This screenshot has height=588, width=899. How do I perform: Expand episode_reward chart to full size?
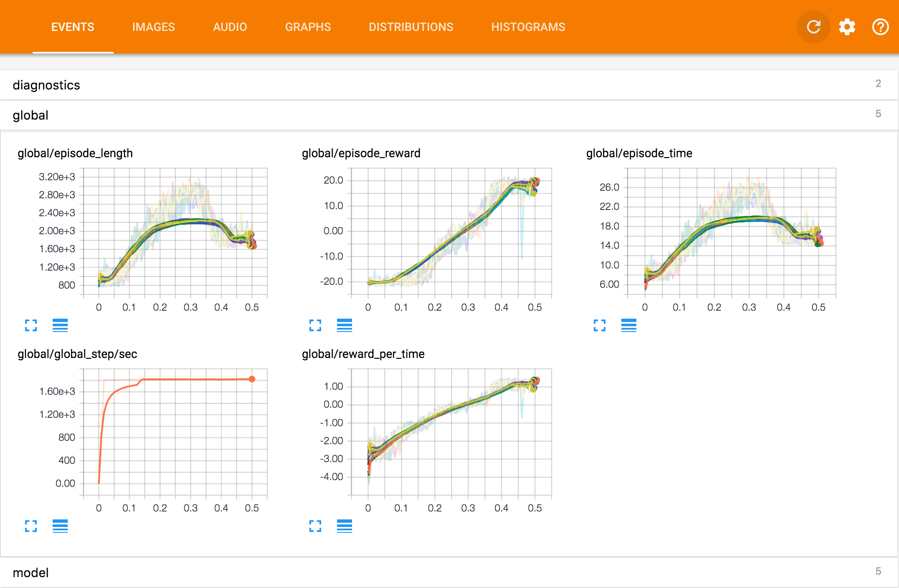315,325
